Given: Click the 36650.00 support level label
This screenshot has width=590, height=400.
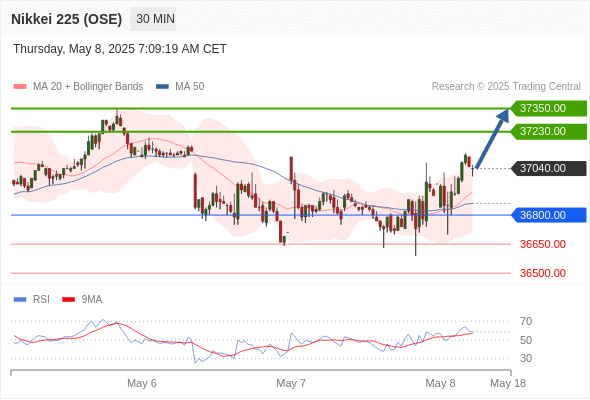Looking at the screenshot, I should click(543, 244).
